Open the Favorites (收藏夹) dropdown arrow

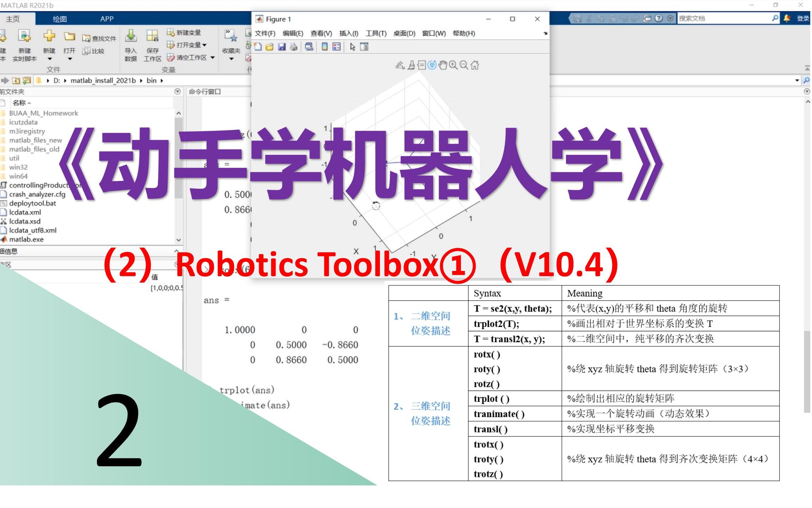[231, 59]
